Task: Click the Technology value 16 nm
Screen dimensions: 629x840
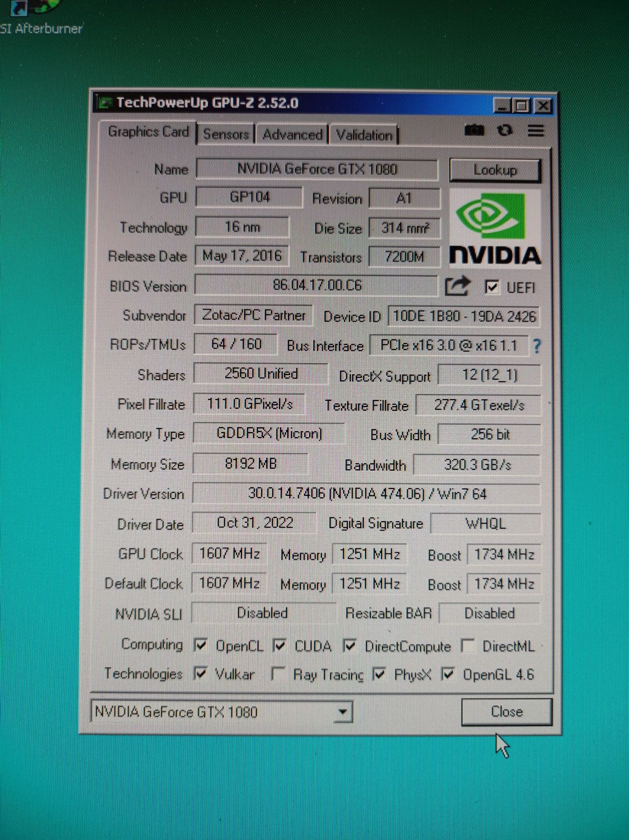Action: [x=243, y=227]
